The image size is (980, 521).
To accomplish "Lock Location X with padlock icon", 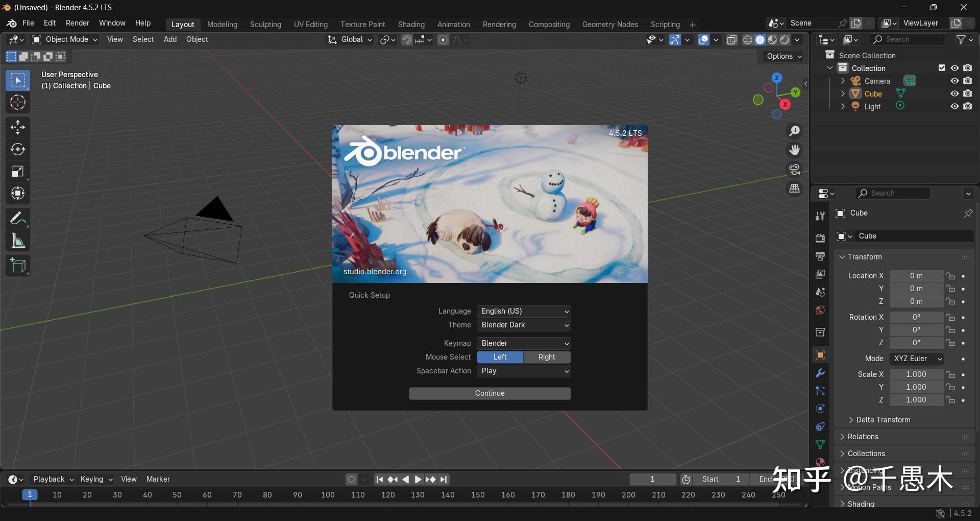I will point(950,276).
